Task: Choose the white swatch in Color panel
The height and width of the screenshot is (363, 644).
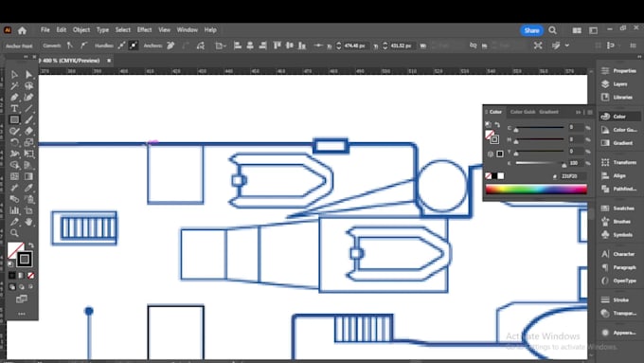Action: tap(501, 176)
